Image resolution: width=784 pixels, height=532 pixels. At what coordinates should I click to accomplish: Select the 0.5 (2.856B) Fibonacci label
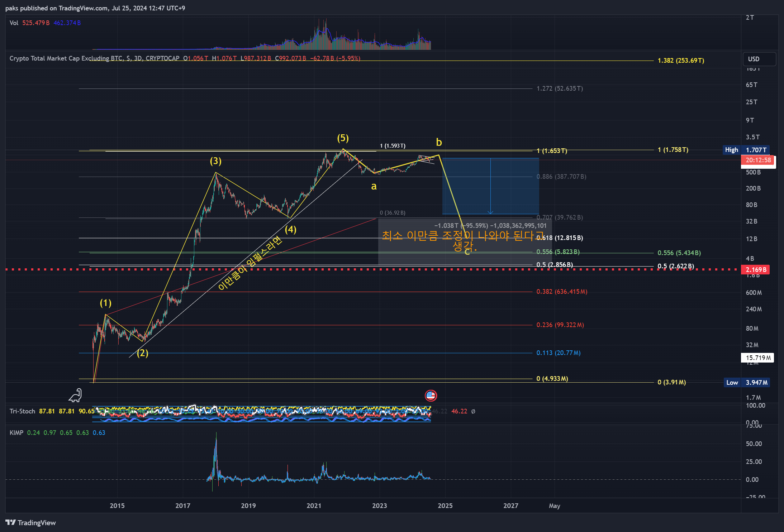pyautogui.click(x=555, y=265)
